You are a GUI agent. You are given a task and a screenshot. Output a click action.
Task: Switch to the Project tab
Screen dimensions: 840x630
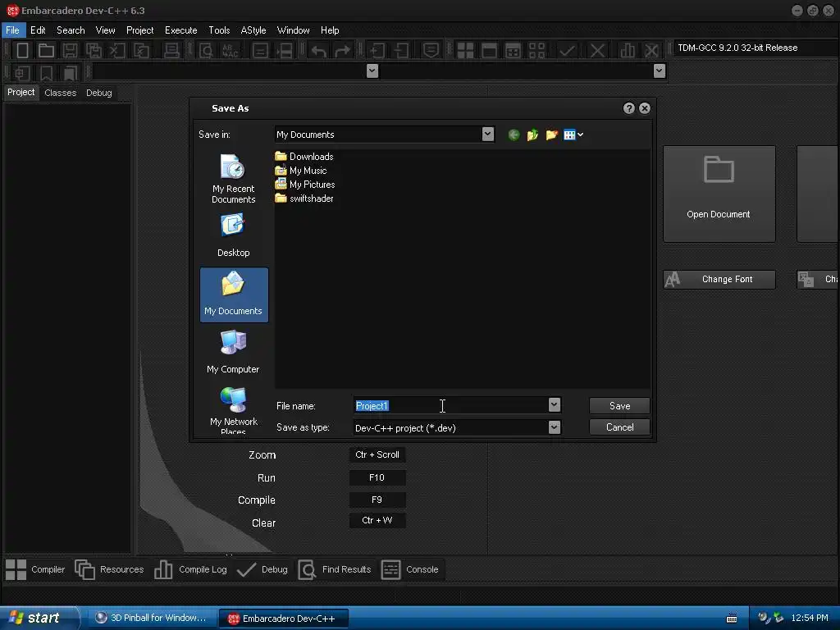(21, 92)
